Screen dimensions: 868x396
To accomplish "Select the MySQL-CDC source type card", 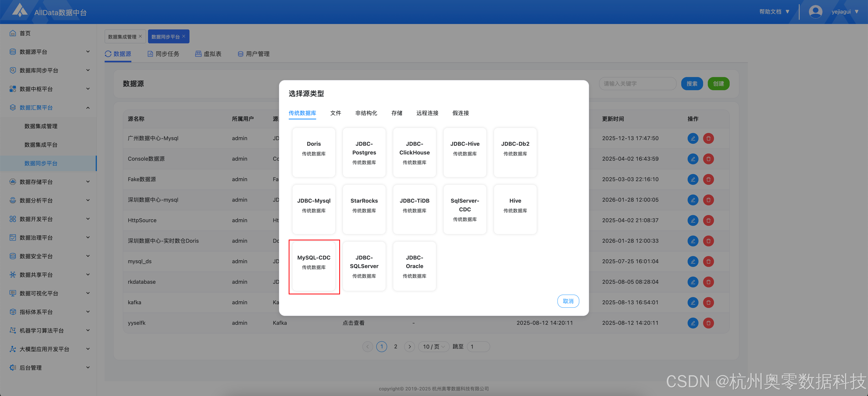I will tap(314, 266).
